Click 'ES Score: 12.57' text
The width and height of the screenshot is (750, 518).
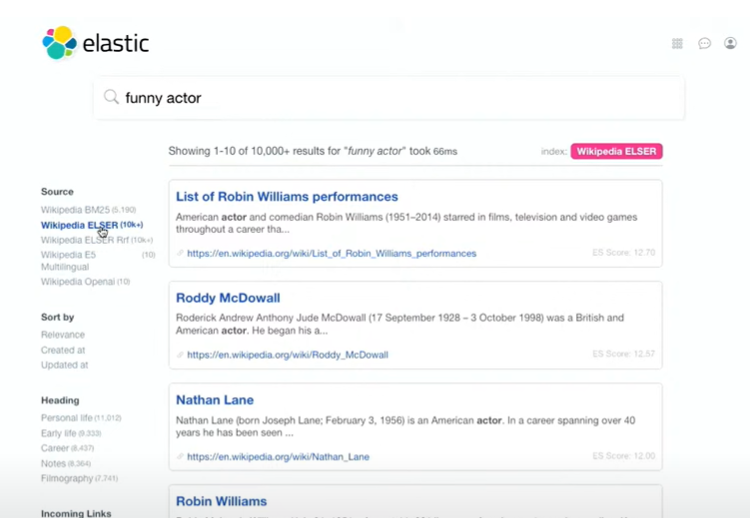(624, 353)
